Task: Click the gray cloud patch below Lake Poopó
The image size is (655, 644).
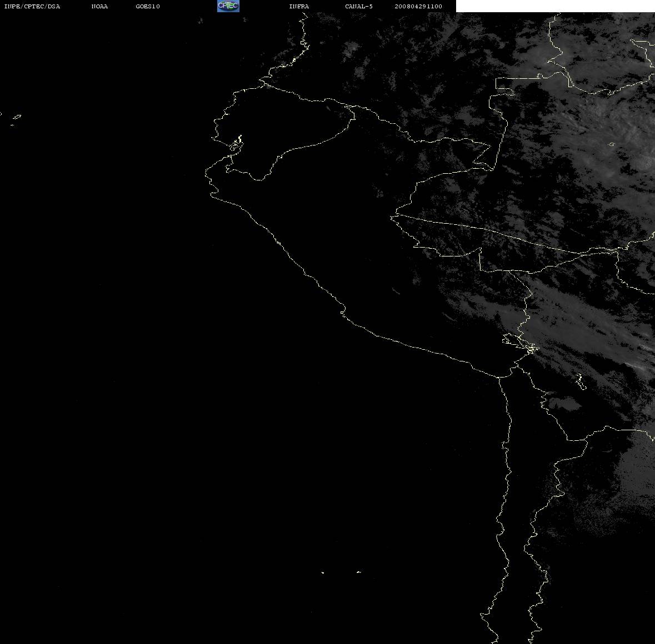Action: 565,404
